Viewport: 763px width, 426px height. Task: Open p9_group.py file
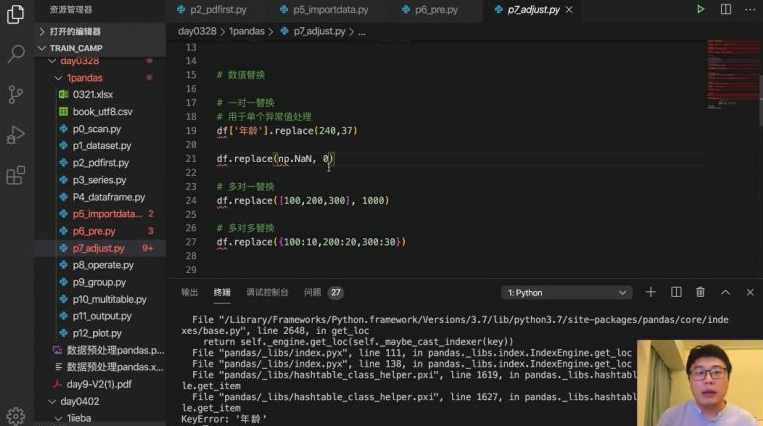(x=100, y=282)
